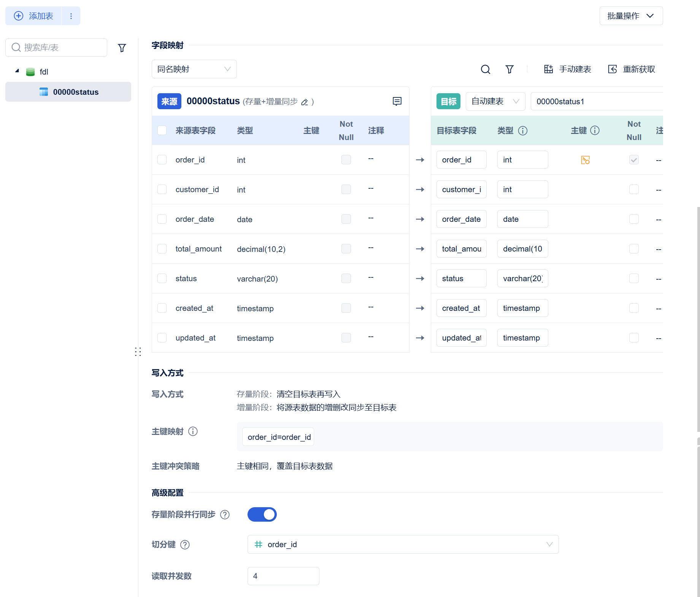
Task: Click the edit pencil icon for sync mode
Action: click(305, 102)
